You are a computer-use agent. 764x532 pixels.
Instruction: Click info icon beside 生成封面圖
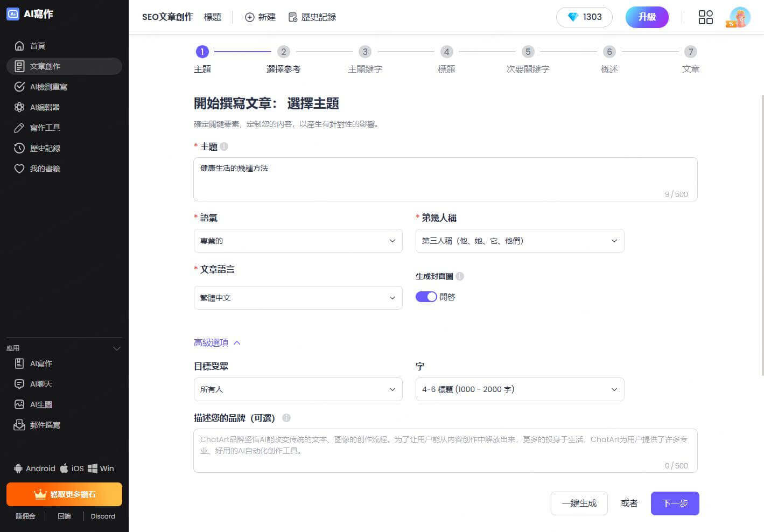tap(460, 276)
